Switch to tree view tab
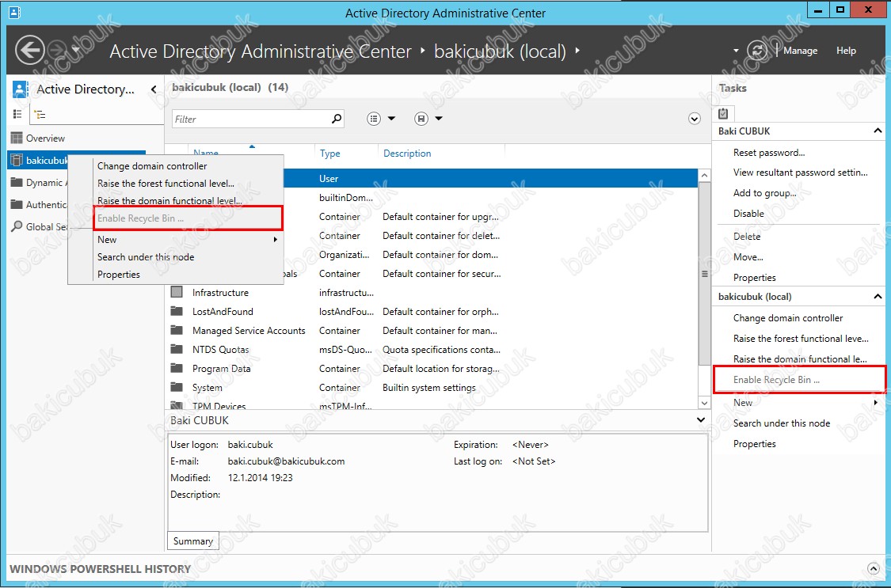This screenshot has height=588, width=891. 40,115
